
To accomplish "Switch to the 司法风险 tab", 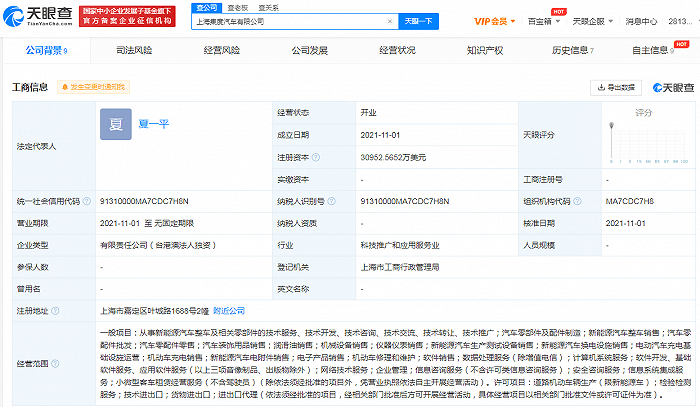I will [134, 50].
